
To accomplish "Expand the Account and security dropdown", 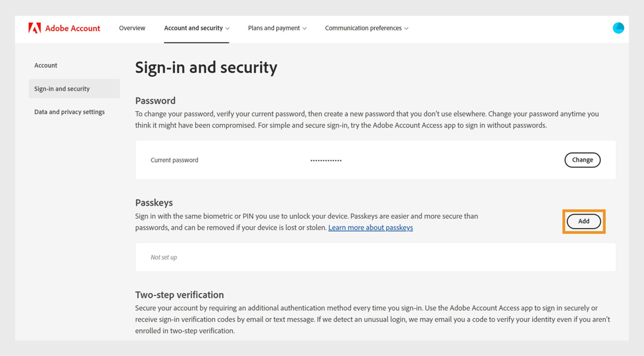I will (197, 28).
